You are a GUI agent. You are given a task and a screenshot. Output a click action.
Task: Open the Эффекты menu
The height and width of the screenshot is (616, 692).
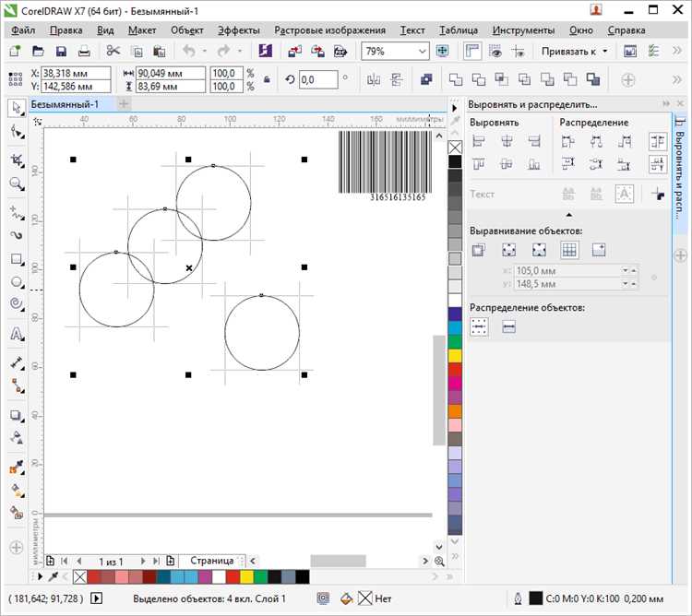click(238, 30)
